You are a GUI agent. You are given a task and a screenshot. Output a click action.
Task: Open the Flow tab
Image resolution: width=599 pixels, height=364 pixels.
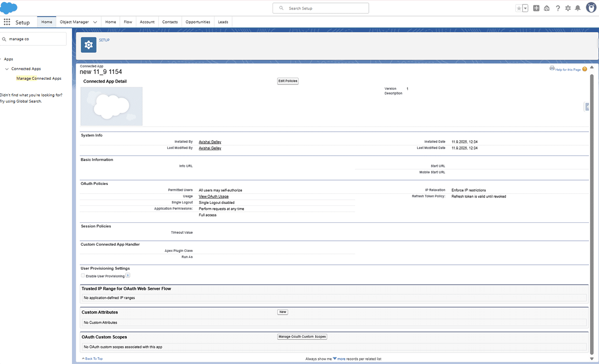pos(128,22)
